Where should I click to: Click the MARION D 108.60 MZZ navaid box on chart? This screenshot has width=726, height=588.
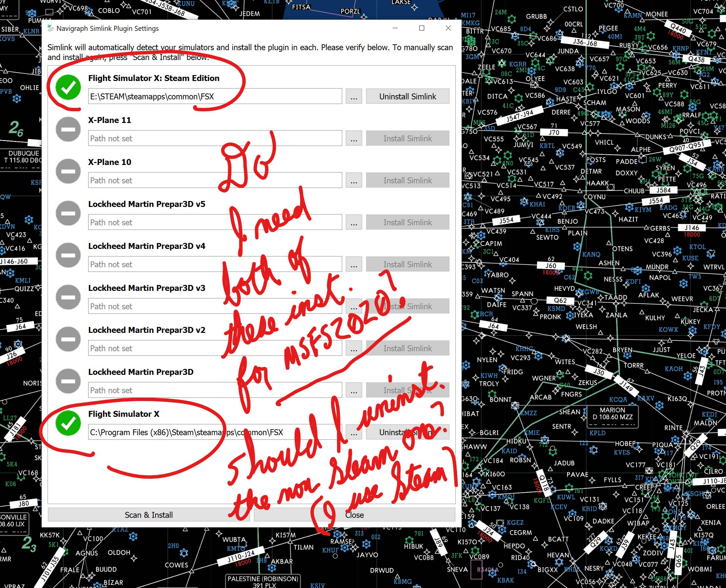(x=612, y=416)
